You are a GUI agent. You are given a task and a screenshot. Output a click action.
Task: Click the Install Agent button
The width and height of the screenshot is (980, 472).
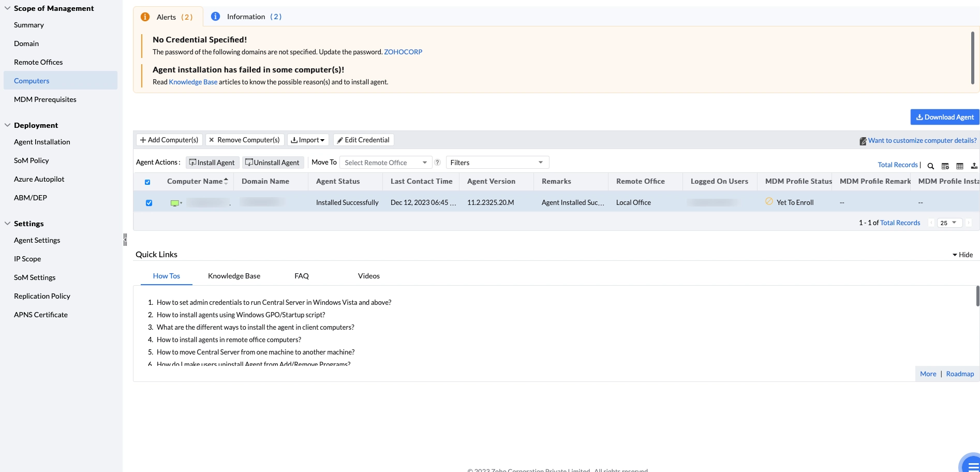pos(212,163)
